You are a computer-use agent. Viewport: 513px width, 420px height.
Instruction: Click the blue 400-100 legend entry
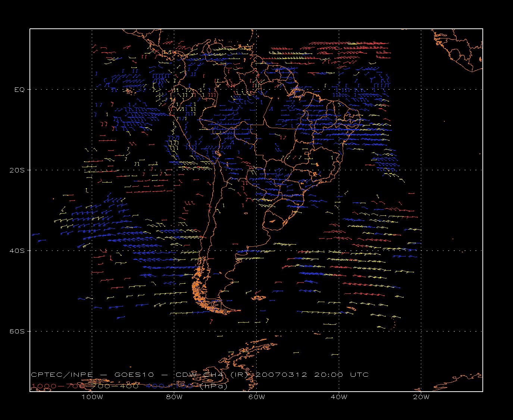pyautogui.click(x=170, y=386)
